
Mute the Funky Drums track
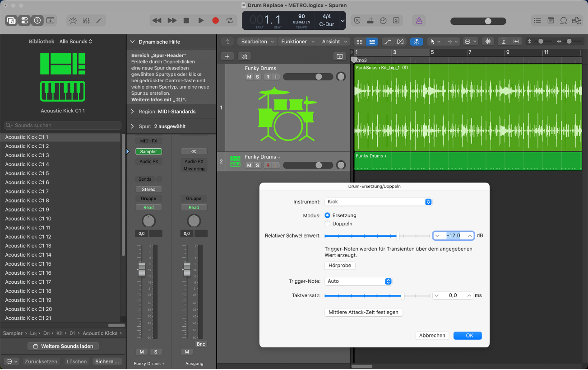(249, 77)
